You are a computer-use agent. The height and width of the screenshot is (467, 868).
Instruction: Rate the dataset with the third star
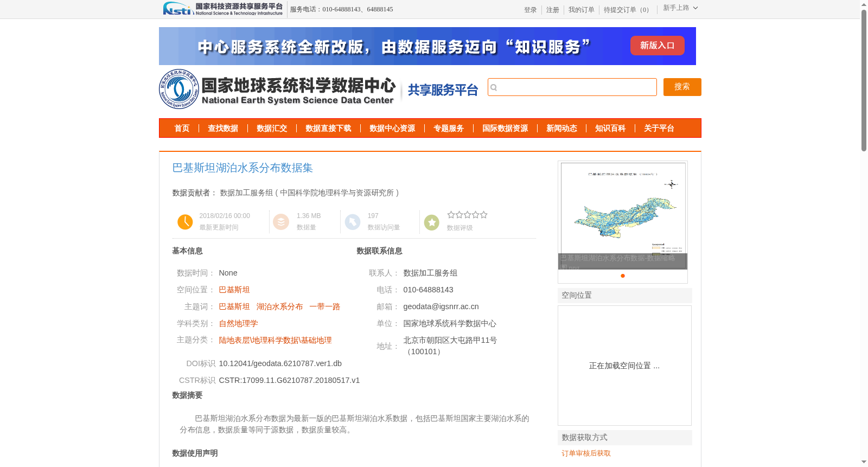click(x=467, y=215)
